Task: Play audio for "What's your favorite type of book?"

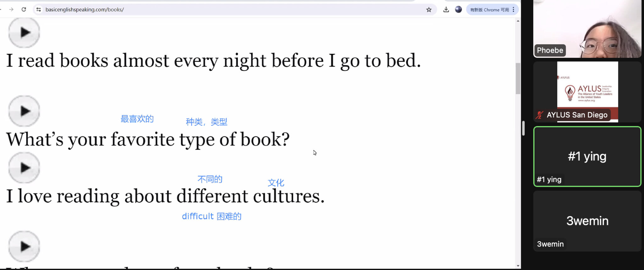Action: point(24,111)
